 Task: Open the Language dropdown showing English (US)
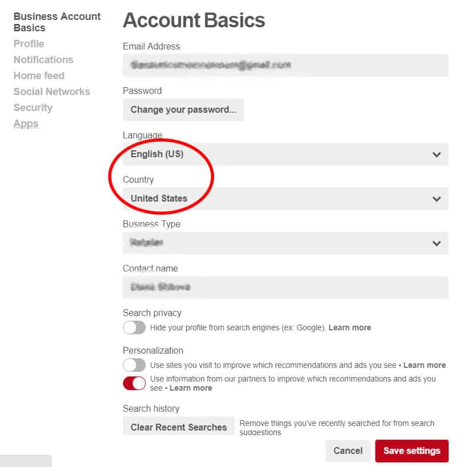click(285, 154)
